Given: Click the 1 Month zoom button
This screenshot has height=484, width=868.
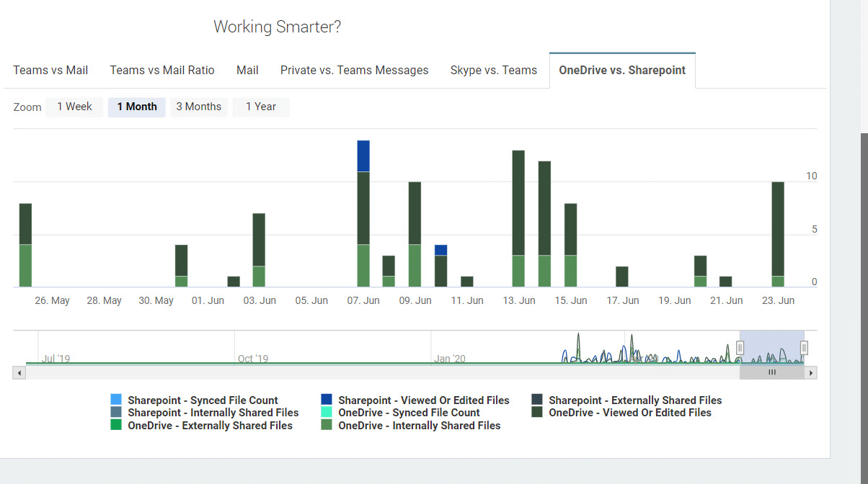Looking at the screenshot, I should click(x=137, y=107).
